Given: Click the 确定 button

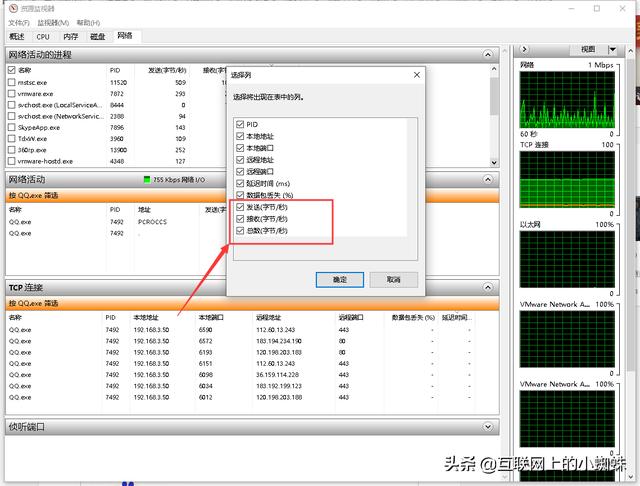Looking at the screenshot, I should click(x=339, y=279).
